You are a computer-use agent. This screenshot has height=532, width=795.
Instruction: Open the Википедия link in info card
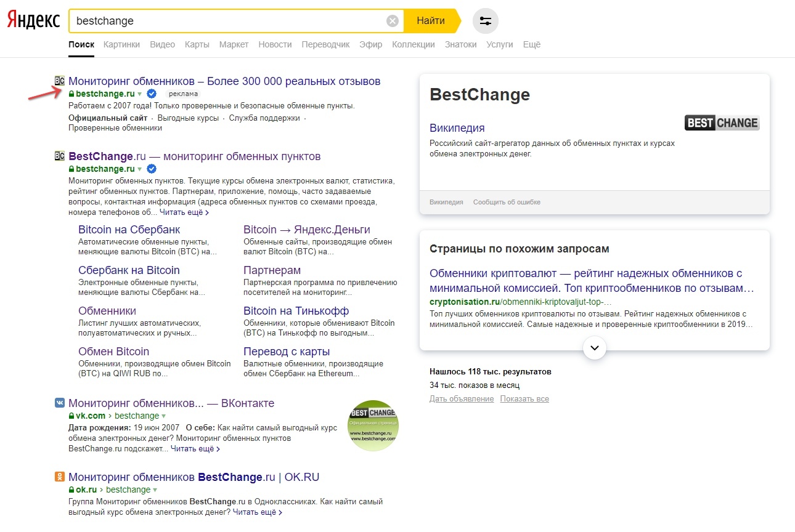click(457, 128)
